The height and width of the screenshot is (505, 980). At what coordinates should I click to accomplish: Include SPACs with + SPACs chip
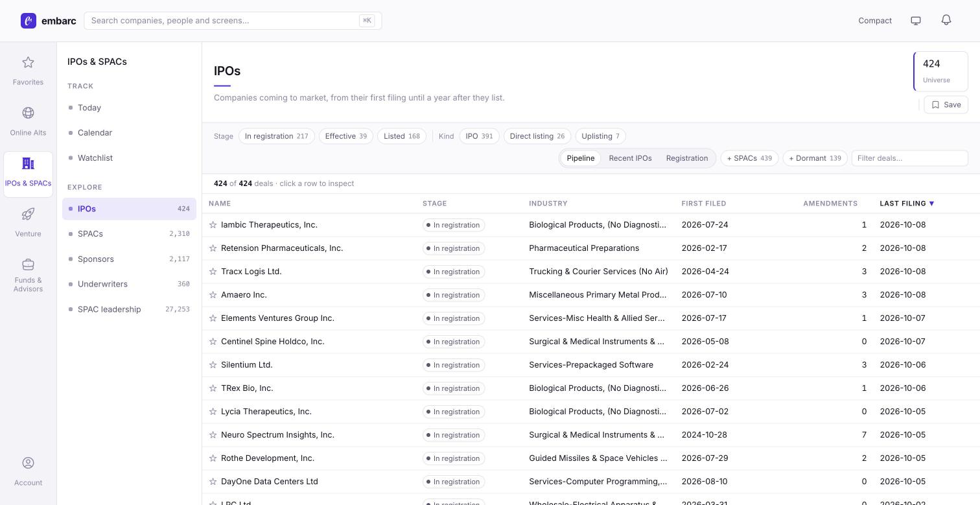click(749, 158)
